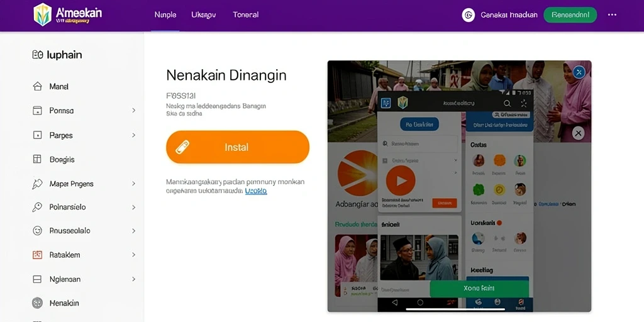Click the green flower icon under Gatas
This screenshot has width=644, height=322.
tap(479, 189)
